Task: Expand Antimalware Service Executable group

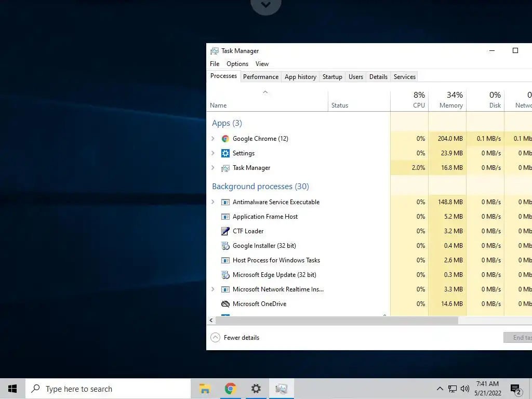Action: [x=212, y=202]
